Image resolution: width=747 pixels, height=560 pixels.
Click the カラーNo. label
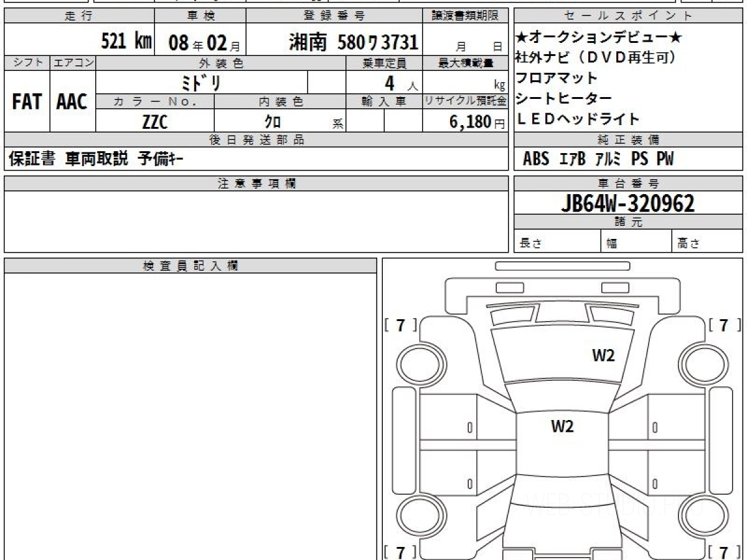(x=155, y=101)
